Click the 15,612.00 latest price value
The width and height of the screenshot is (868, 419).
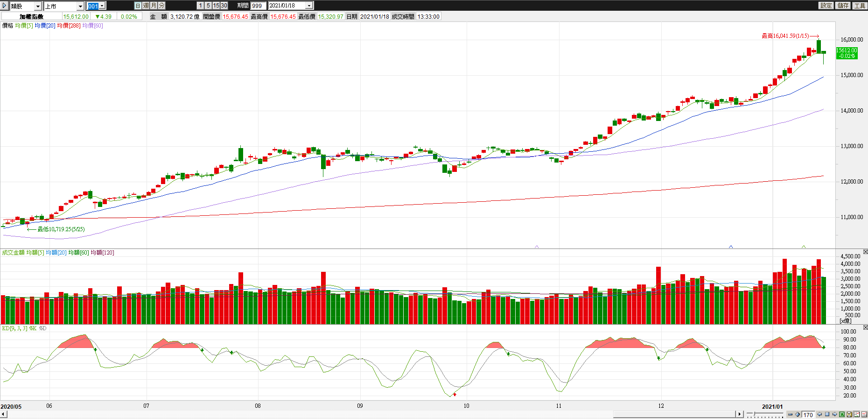[76, 16]
